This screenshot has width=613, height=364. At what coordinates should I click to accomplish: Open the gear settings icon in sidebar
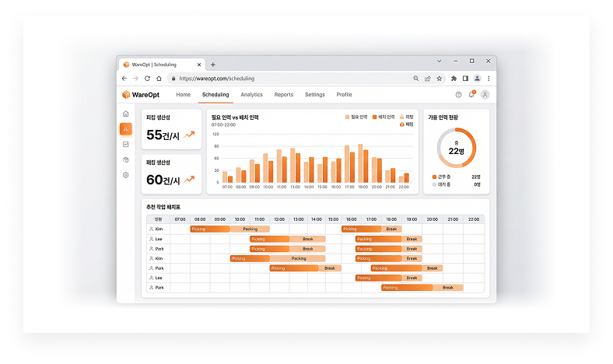(x=125, y=176)
